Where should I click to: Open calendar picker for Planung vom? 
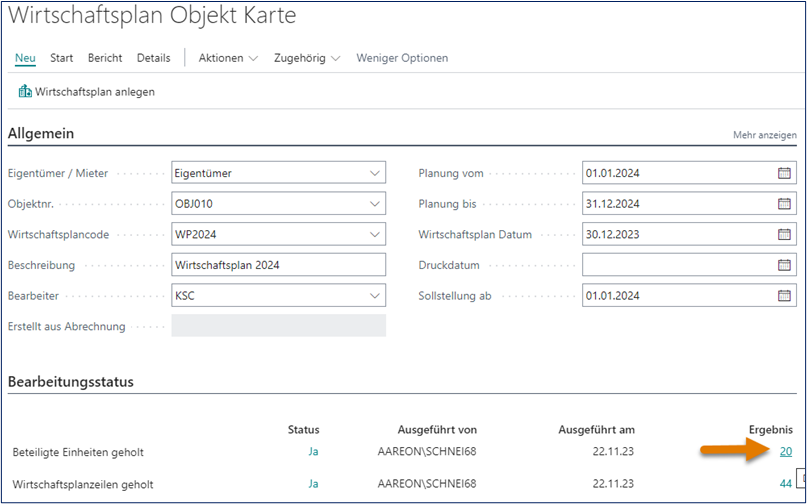[x=784, y=173]
